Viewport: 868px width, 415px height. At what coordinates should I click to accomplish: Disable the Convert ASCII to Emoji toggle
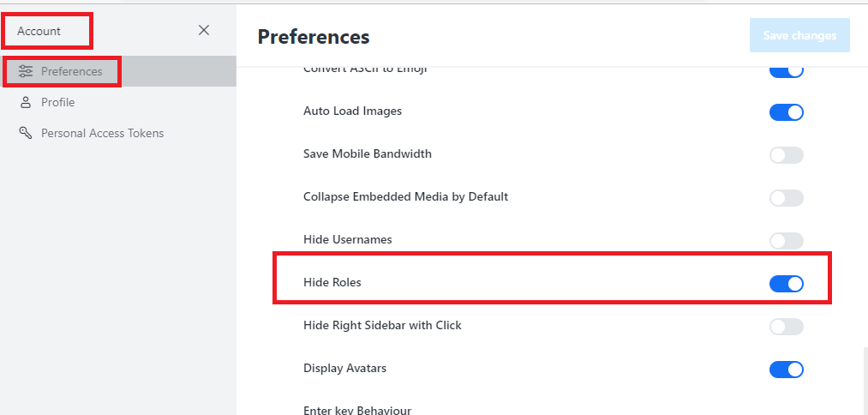click(786, 70)
